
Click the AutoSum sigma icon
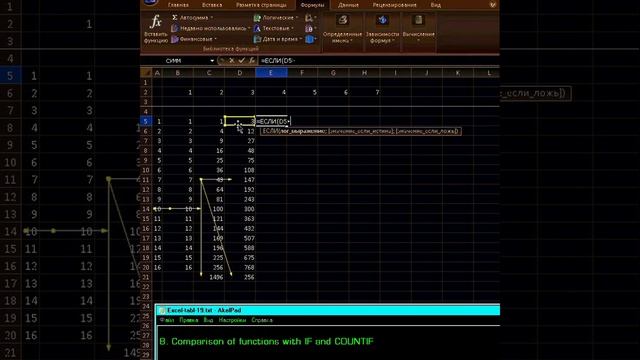pyautogui.click(x=175, y=18)
